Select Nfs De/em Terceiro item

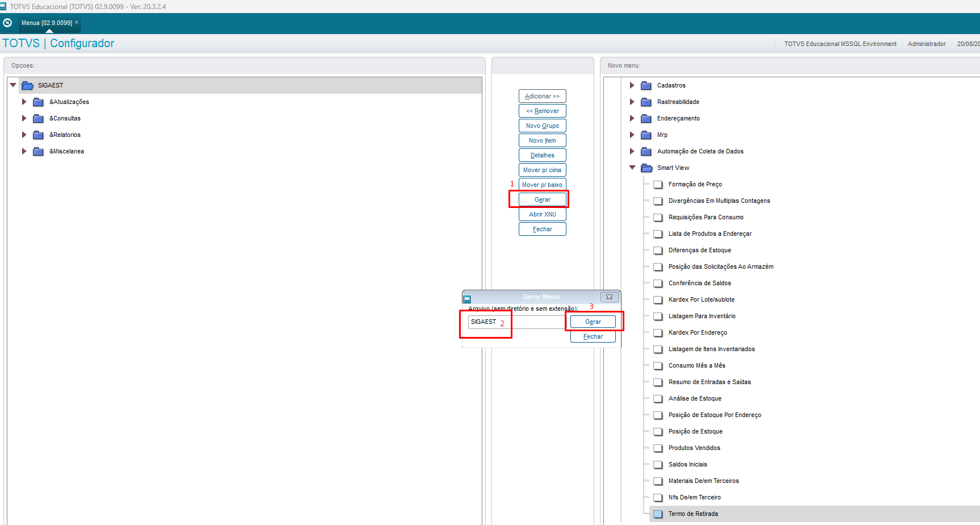point(694,497)
